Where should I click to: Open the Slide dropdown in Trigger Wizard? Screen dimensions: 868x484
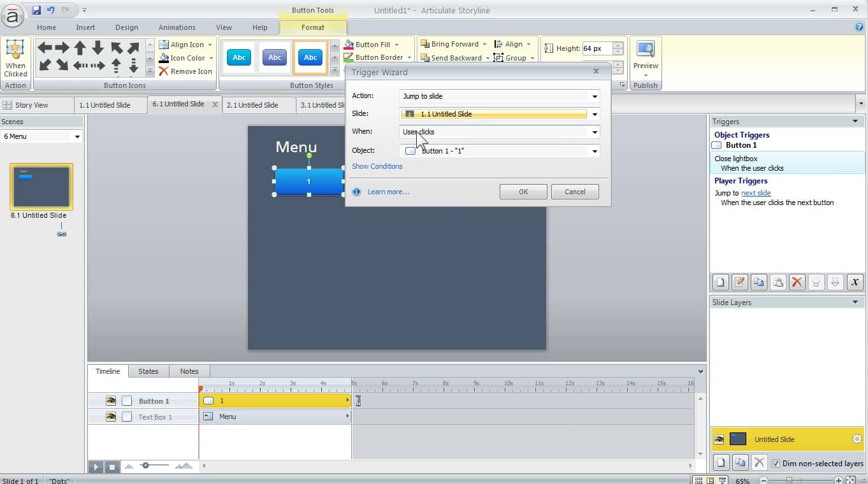tap(595, 115)
